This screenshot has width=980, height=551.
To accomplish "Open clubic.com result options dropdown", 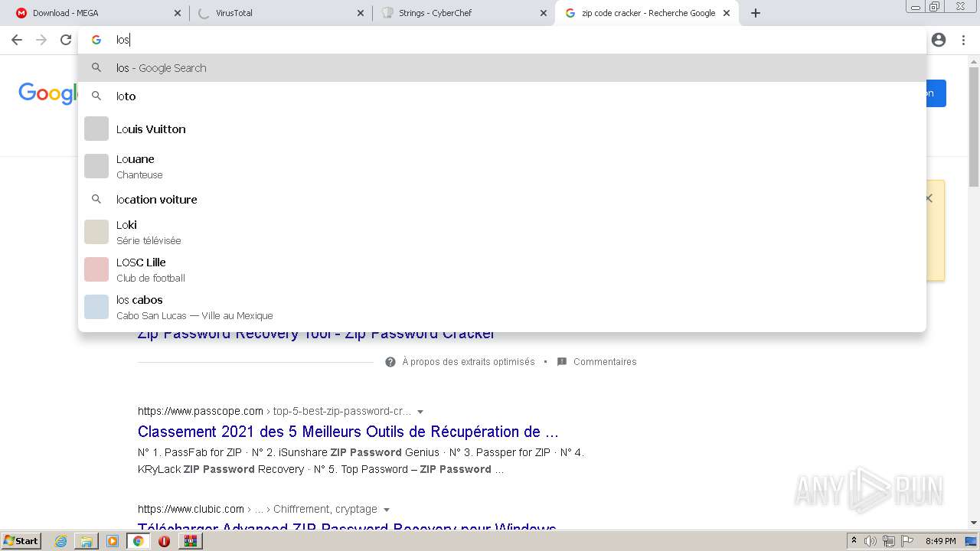I will 387,510.
